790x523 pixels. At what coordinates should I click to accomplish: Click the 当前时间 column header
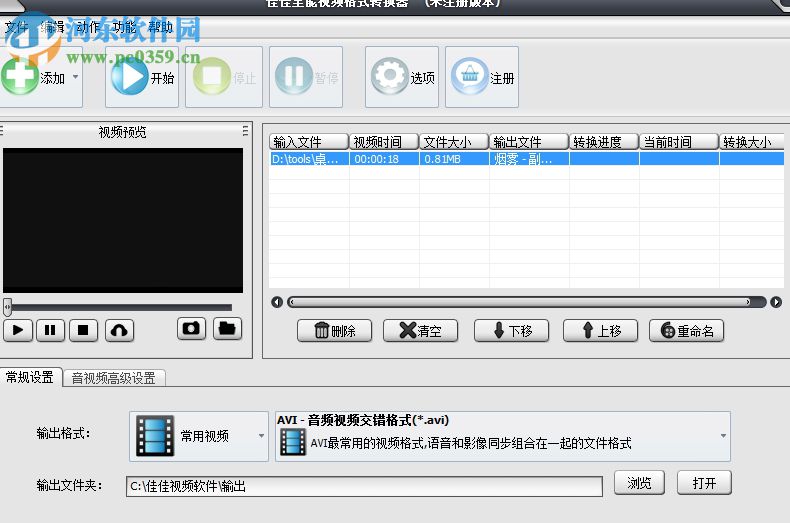(x=679, y=142)
